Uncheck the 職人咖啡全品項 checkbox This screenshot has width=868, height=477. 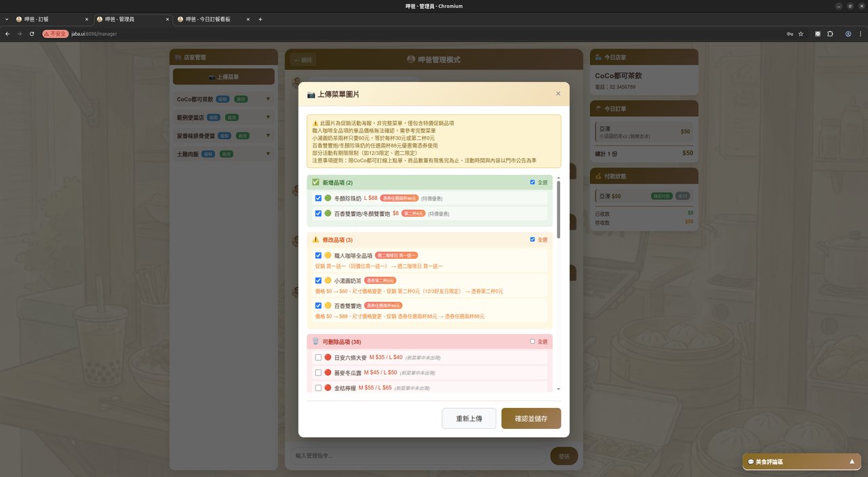click(x=318, y=255)
